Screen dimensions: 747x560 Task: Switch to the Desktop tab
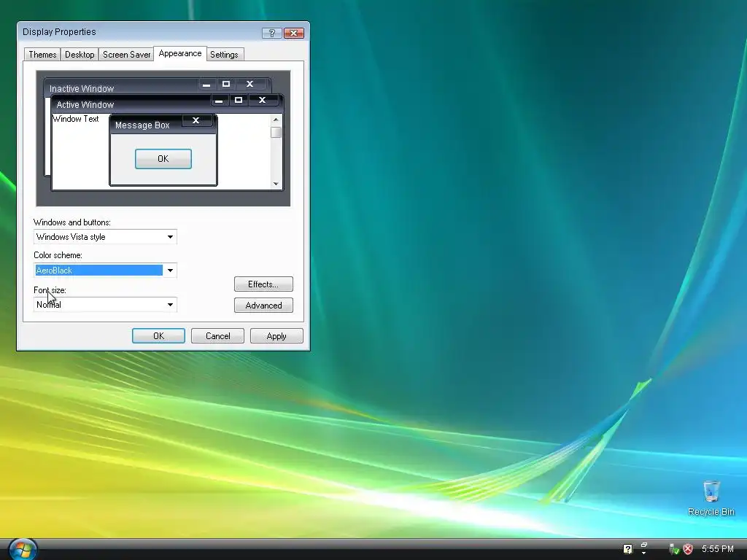[80, 54]
